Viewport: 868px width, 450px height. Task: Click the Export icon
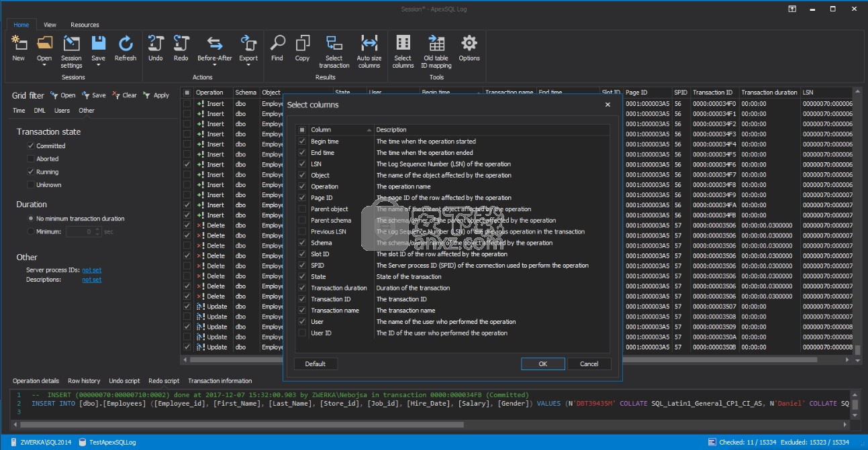[x=248, y=44]
